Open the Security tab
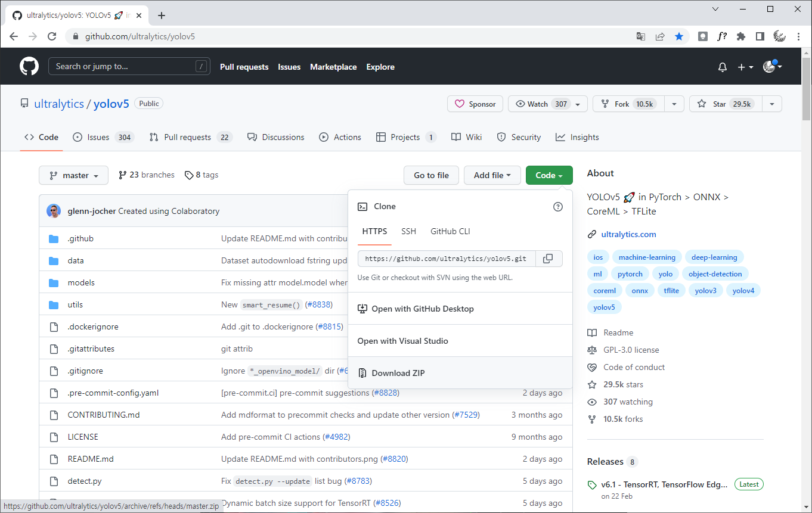 [x=519, y=137]
